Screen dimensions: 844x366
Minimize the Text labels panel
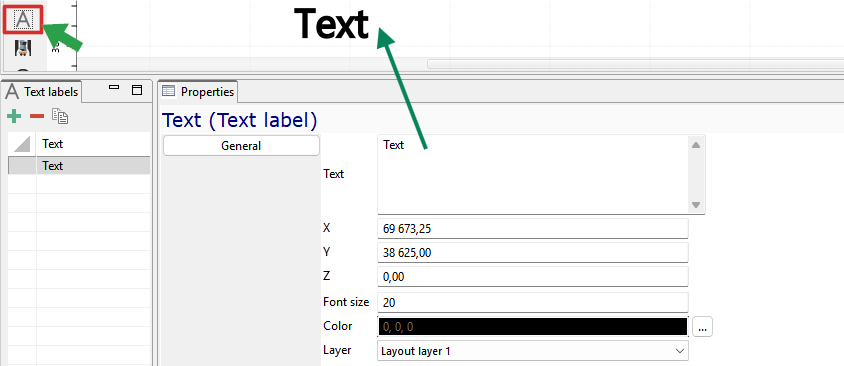114,88
